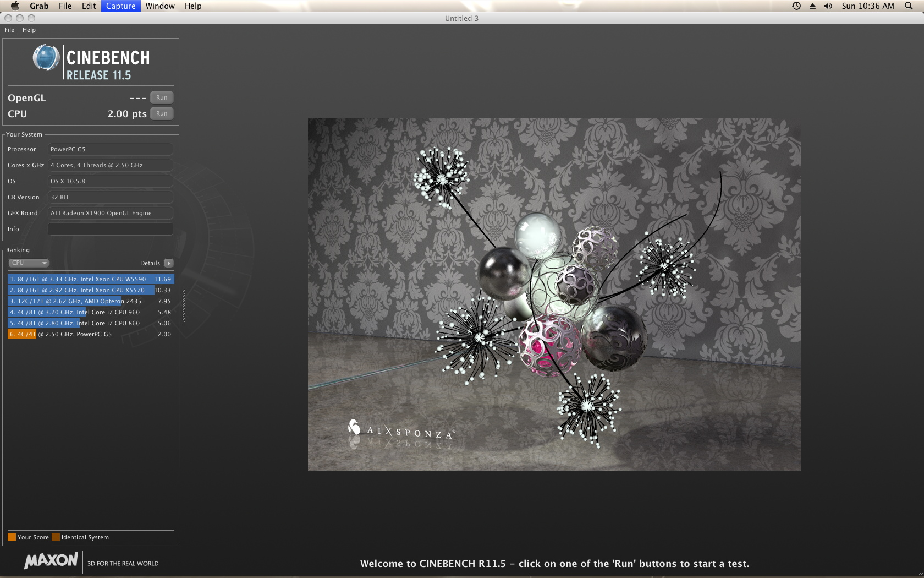Open Spotlight search magnifier
Viewport: 924px width, 578px height.
[909, 6]
